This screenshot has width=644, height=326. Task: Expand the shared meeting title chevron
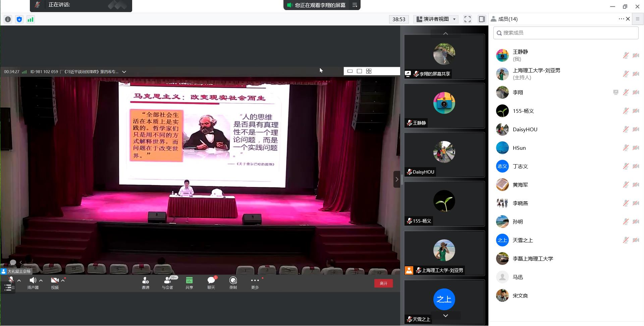[x=124, y=72]
